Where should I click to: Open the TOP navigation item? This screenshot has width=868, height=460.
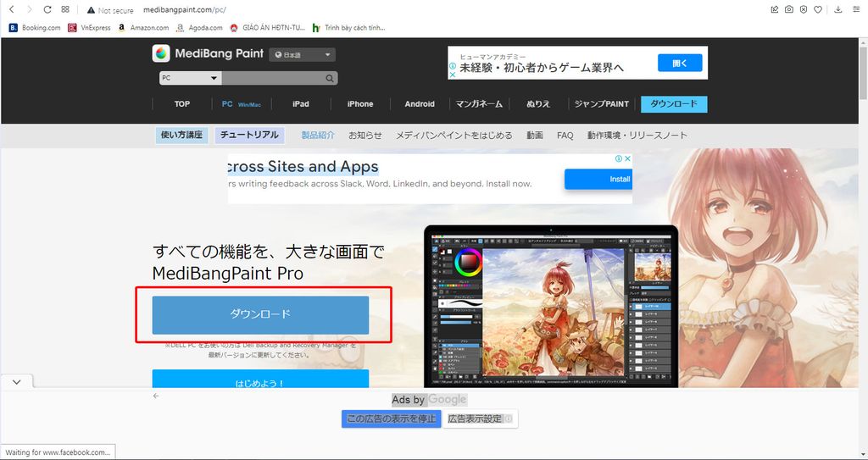(x=182, y=104)
